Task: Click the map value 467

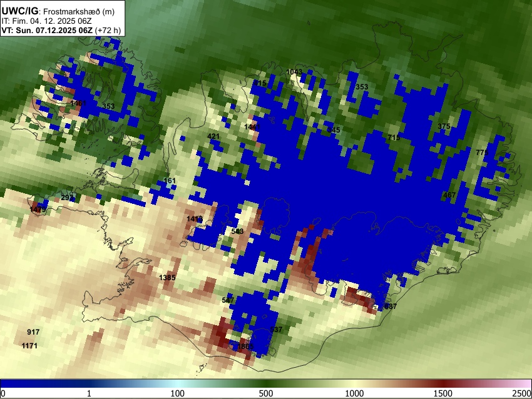Action: pyautogui.click(x=449, y=195)
